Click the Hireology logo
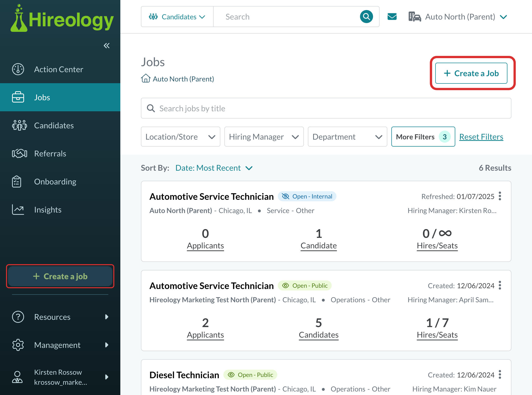 tap(62, 18)
